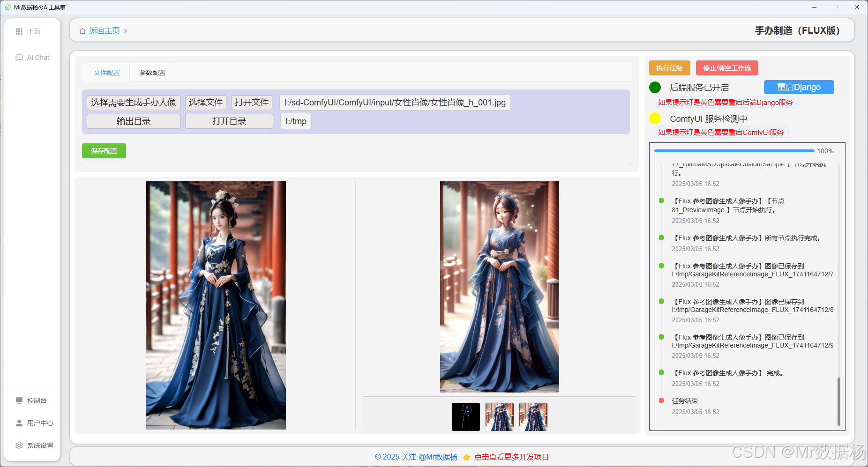Select the middle result thumbnail
Viewport: 868px width, 467px height.
[500, 417]
